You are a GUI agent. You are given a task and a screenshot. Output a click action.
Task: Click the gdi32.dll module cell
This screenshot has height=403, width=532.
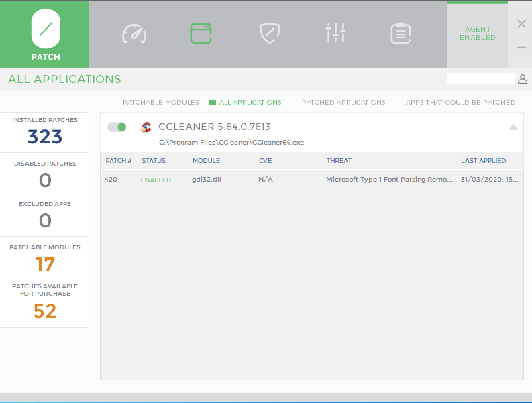click(x=207, y=180)
